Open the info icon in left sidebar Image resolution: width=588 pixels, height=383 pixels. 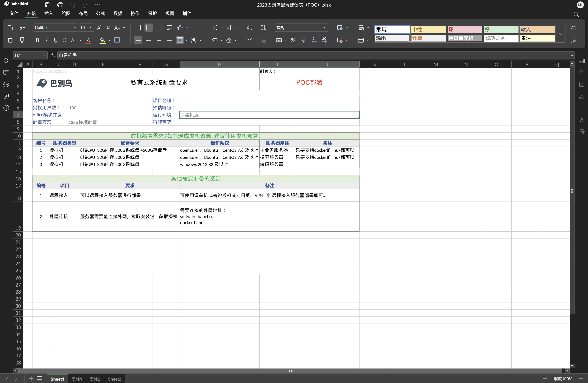(x=6, y=108)
